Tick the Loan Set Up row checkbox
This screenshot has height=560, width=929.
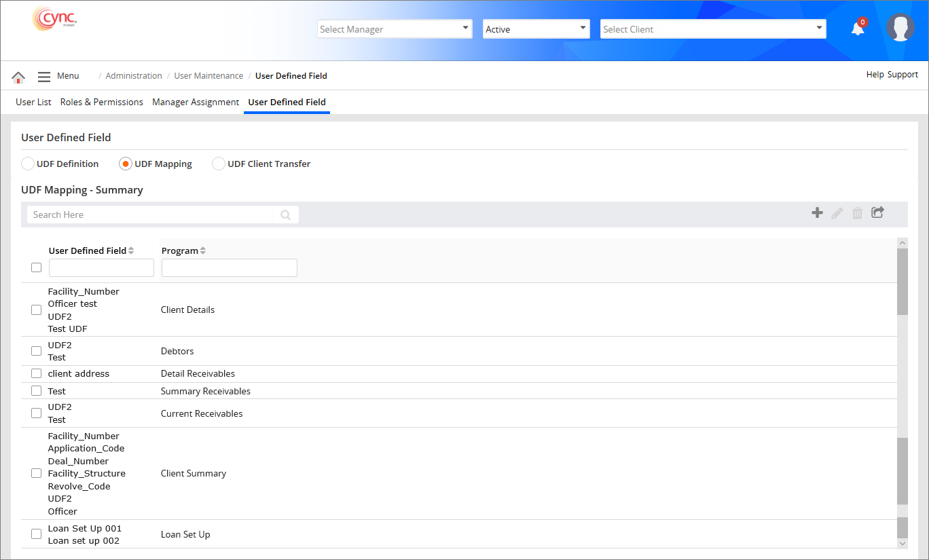tap(37, 535)
